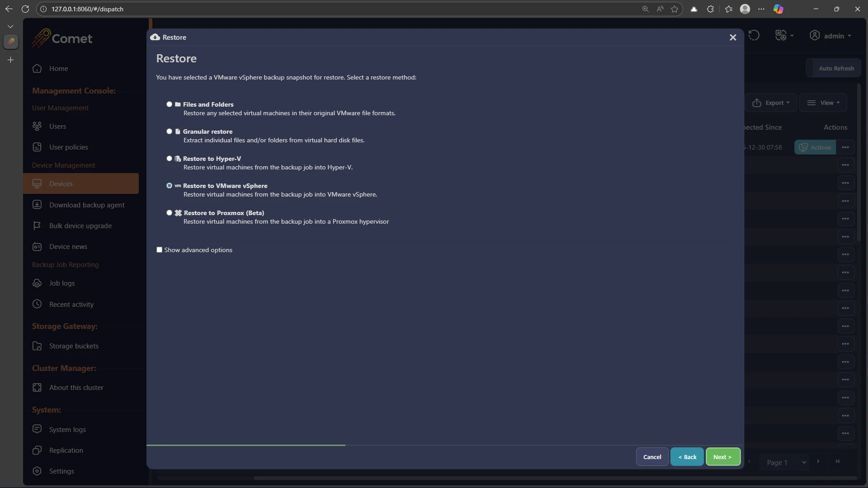Click the browser back arrow
The width and height of the screenshot is (868, 488).
(x=9, y=9)
